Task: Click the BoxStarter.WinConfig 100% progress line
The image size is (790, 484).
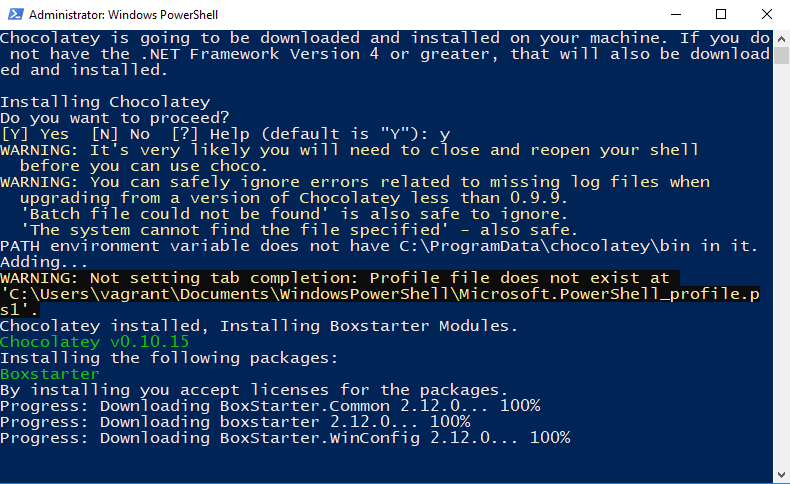Action: click(285, 438)
